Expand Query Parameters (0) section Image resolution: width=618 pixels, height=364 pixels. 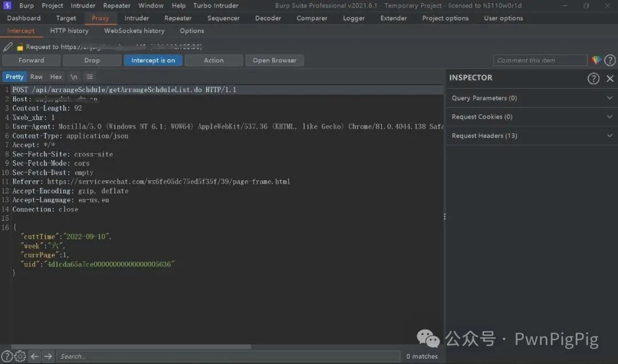pos(532,98)
